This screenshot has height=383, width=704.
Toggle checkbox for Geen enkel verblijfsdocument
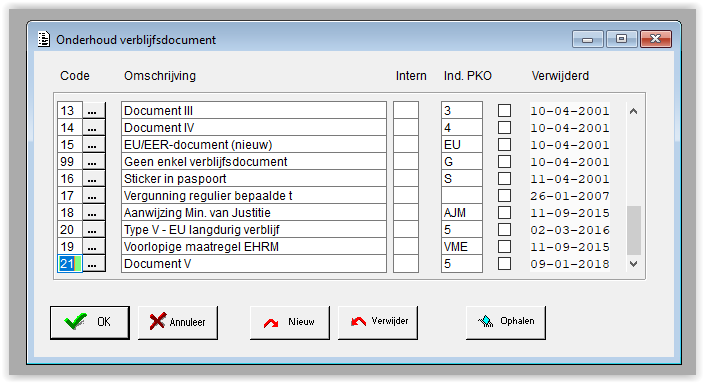tap(504, 162)
